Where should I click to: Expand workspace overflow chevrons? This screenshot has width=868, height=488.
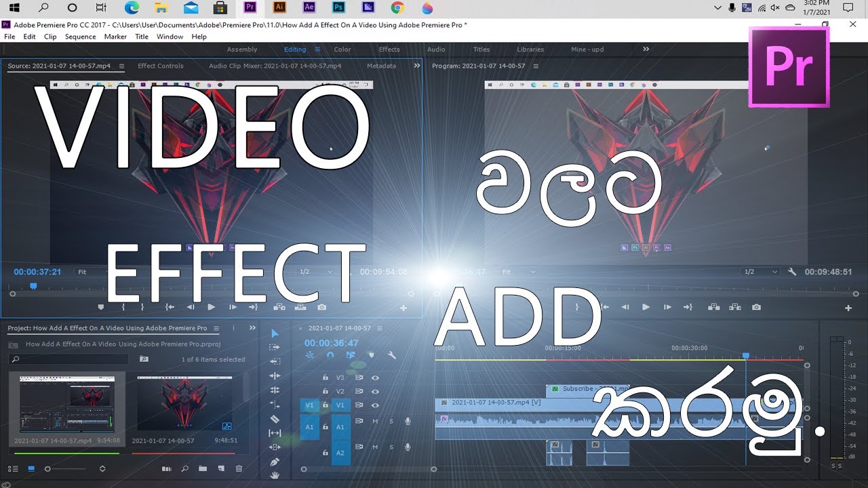click(646, 49)
